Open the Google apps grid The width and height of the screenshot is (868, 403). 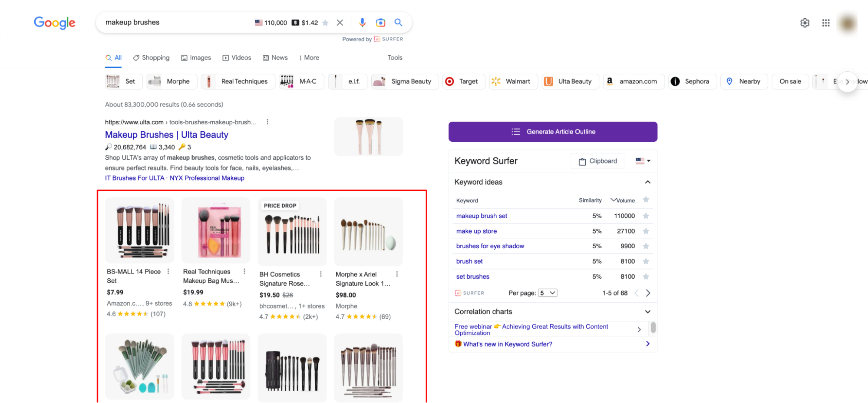pyautogui.click(x=825, y=23)
